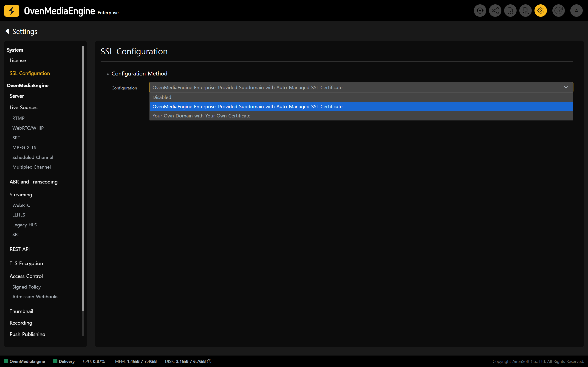Click the crosshair target icon in header
This screenshot has width=588, height=367.
coord(480,11)
